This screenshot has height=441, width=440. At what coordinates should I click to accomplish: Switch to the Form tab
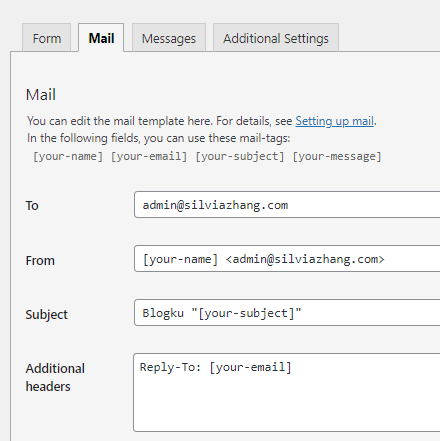[x=47, y=38]
